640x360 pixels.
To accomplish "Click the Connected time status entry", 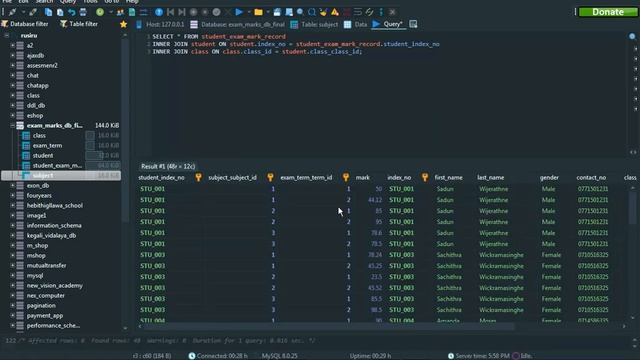I will click(218, 356).
